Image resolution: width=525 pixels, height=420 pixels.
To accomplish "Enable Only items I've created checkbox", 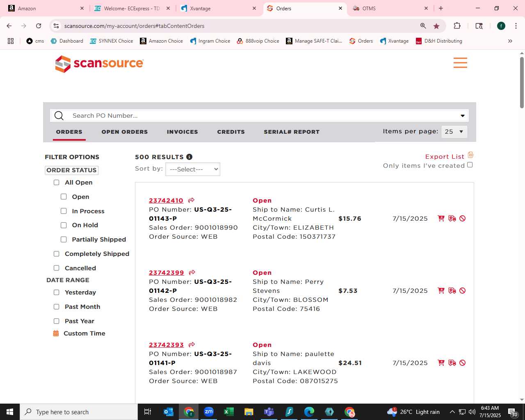I will pyautogui.click(x=470, y=165).
